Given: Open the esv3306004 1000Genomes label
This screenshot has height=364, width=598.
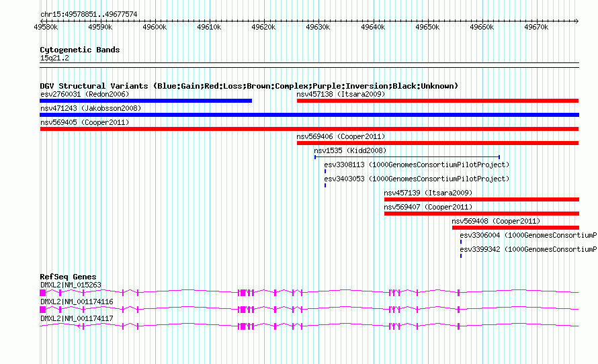Looking at the screenshot, I should click(528, 235).
